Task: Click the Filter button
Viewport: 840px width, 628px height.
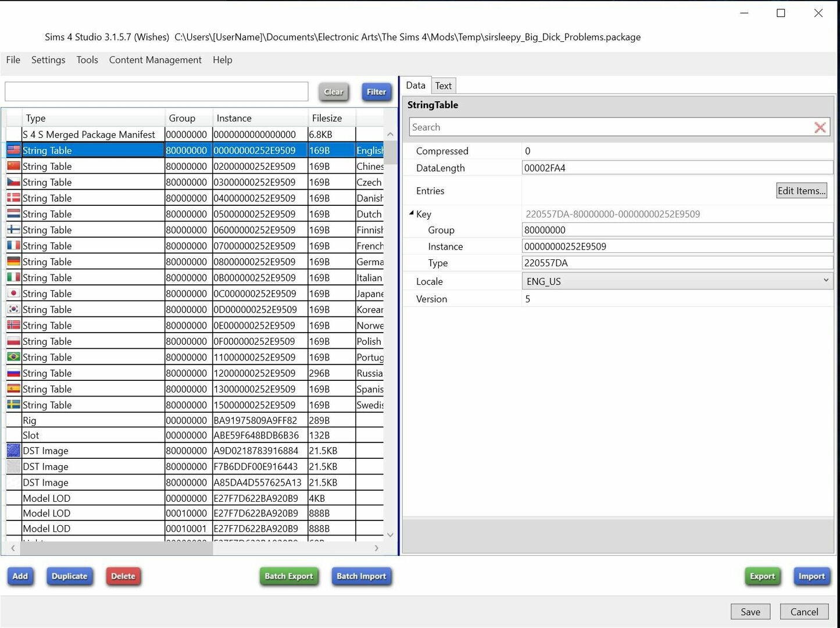Action: point(376,92)
